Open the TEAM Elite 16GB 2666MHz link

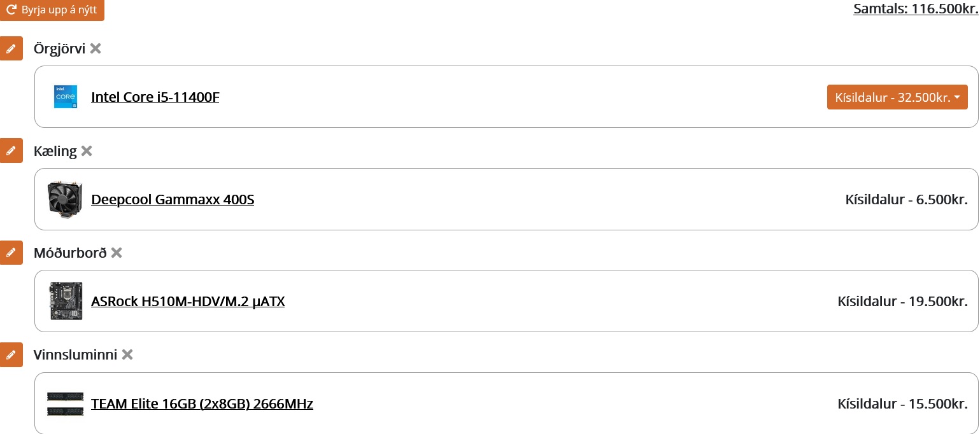coord(202,403)
